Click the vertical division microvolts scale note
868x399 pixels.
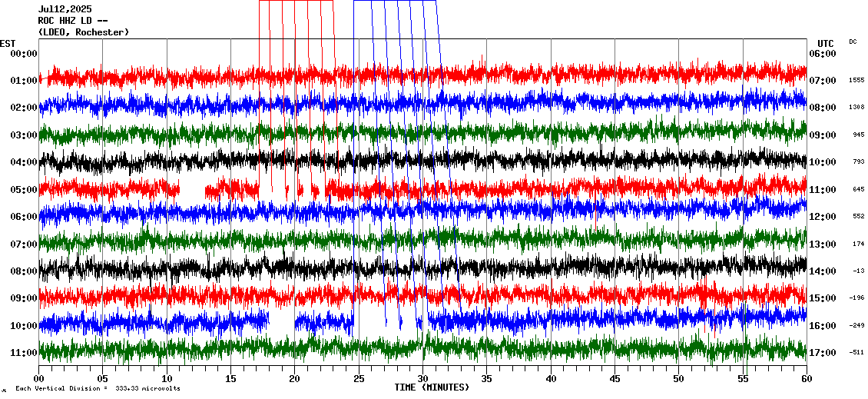tap(98, 388)
